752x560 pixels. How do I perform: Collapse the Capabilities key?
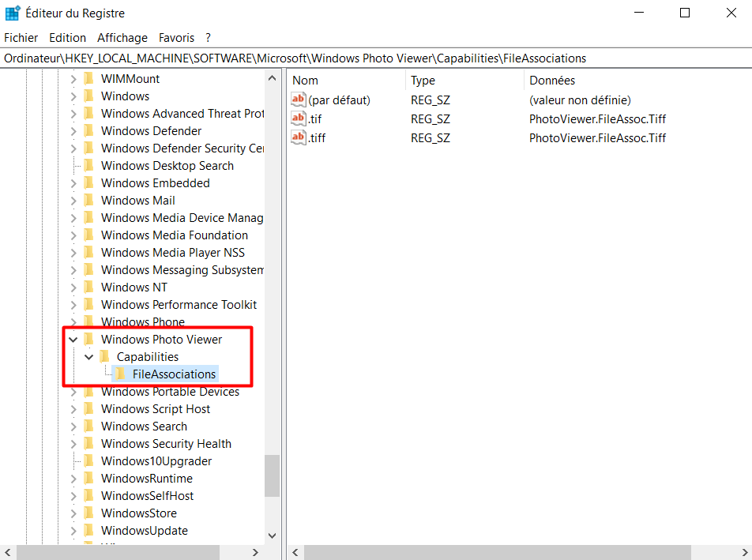88,357
